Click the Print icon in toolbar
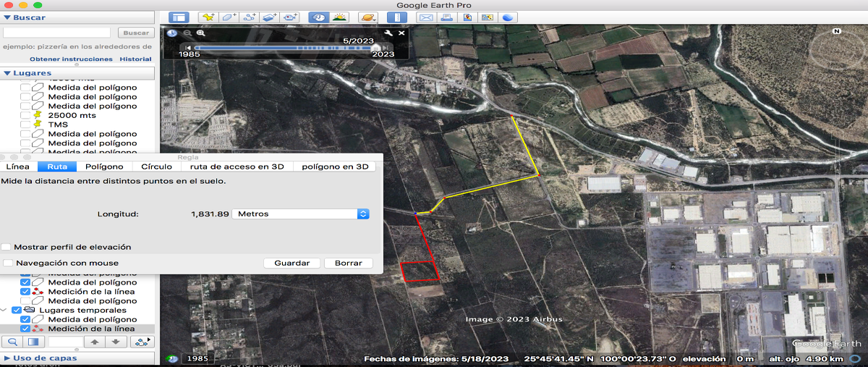Screen dimensions: 868x367 click(x=446, y=17)
